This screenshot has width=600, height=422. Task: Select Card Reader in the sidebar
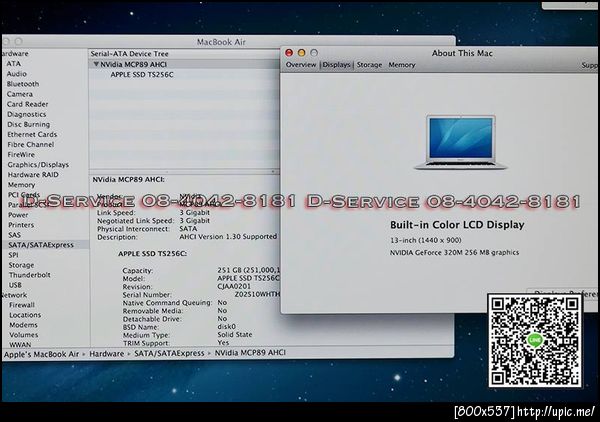(x=28, y=104)
